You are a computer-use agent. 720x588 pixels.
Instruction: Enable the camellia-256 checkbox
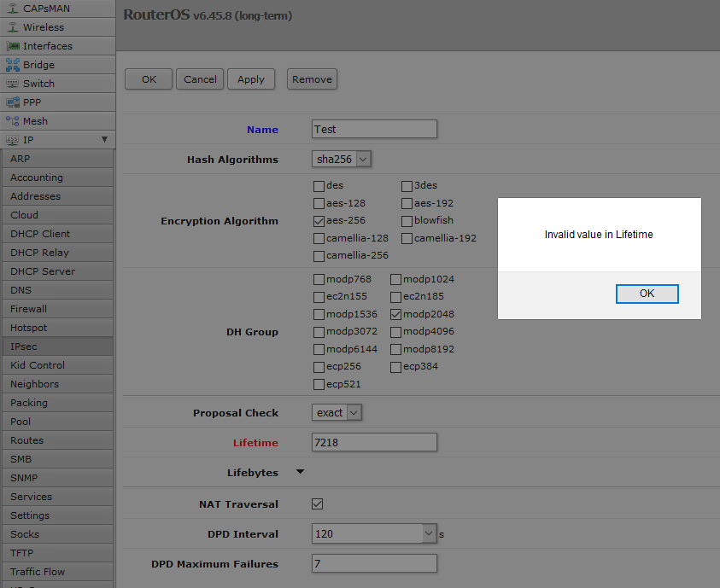319,256
